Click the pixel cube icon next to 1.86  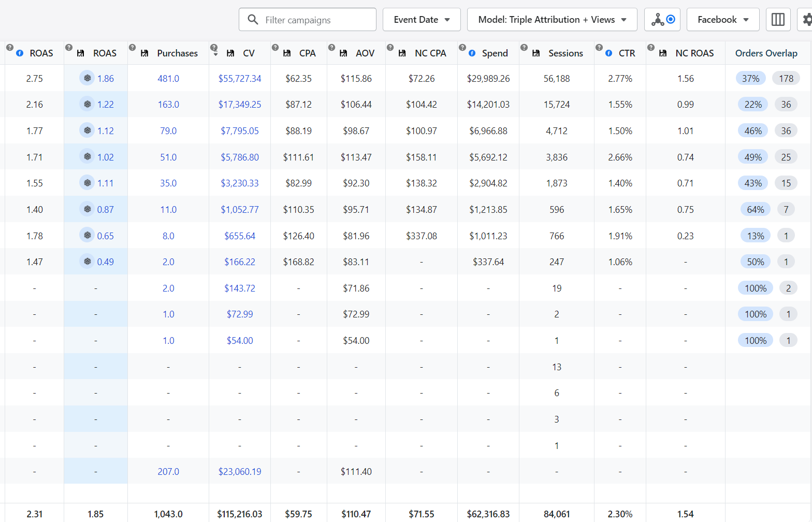click(x=87, y=78)
